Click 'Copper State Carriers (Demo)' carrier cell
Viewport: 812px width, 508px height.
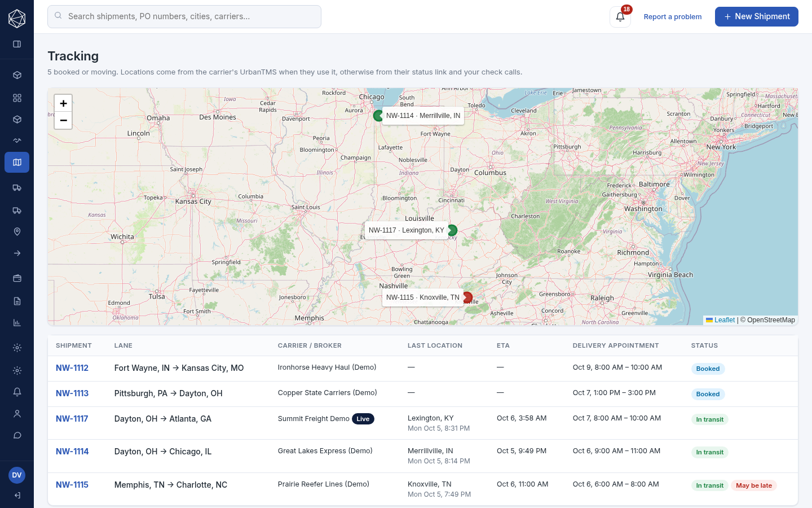[x=328, y=393]
